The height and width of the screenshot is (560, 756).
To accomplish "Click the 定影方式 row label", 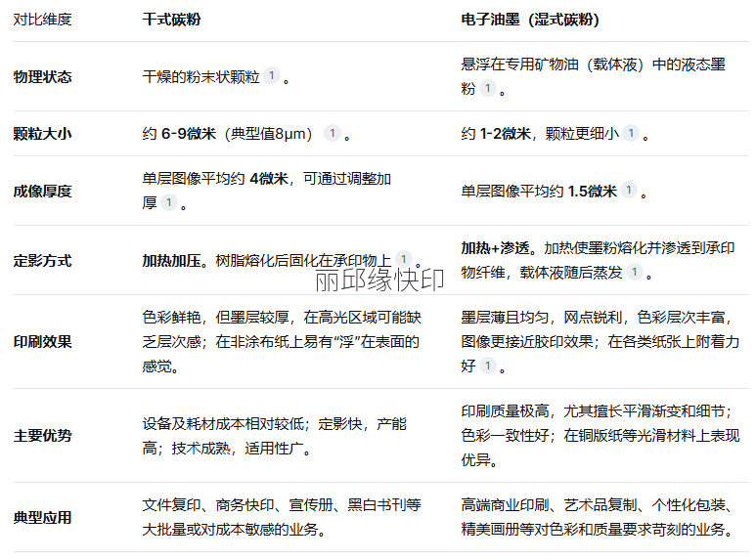I will [42, 261].
